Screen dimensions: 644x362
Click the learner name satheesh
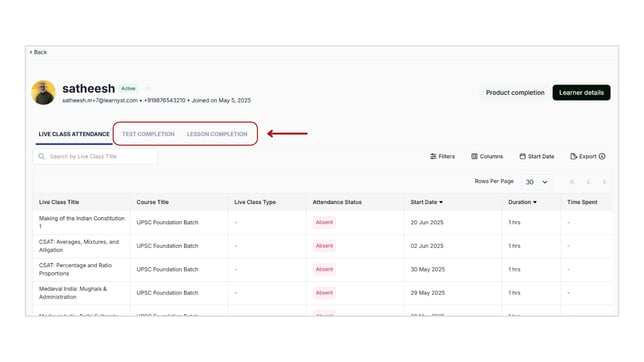89,88
